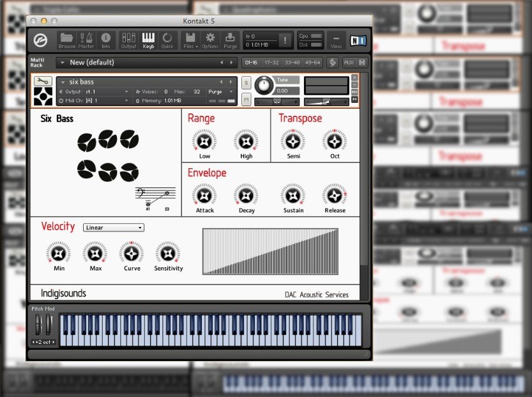Screen dimensions: 532x397
Task: Open the instrument Purge dropdown
Action: coord(220,91)
